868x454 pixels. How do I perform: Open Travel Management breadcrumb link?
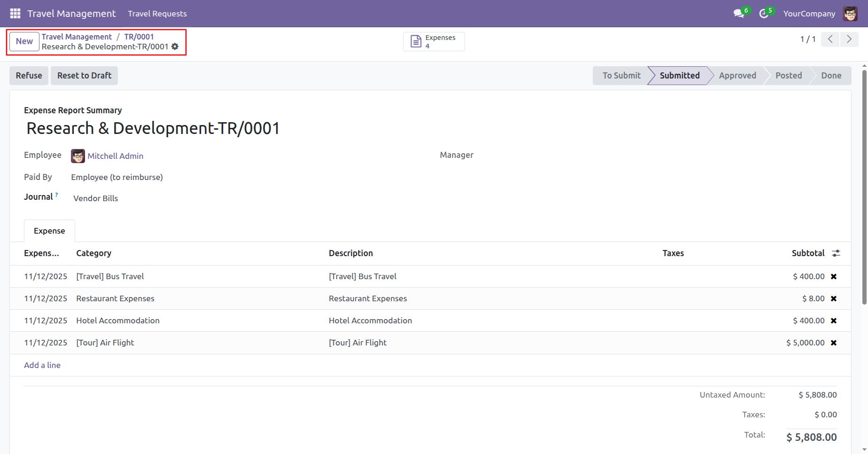pos(77,37)
